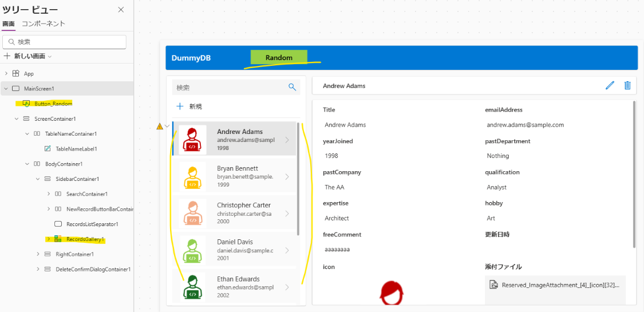Click the RightContainer1 container icon
The image size is (644, 312).
click(48, 254)
